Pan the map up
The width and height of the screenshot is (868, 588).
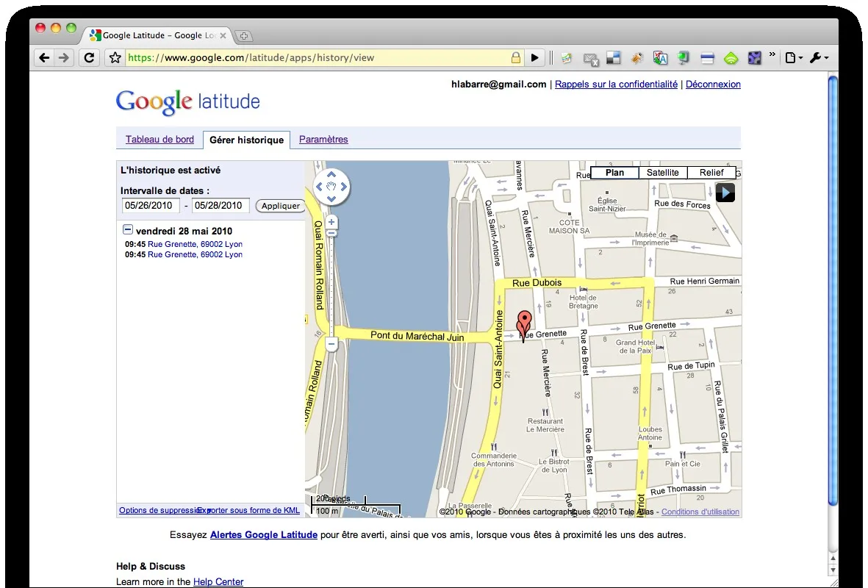tap(331, 174)
